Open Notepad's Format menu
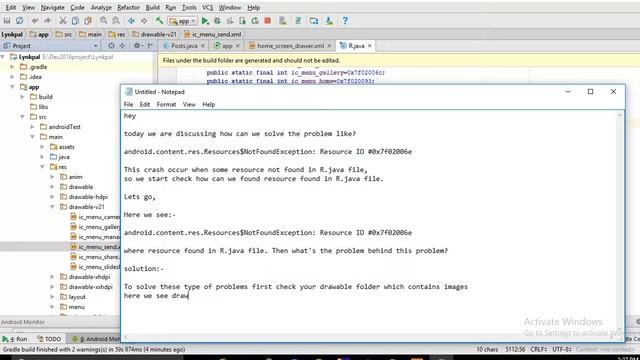640x360 pixels. click(166, 104)
